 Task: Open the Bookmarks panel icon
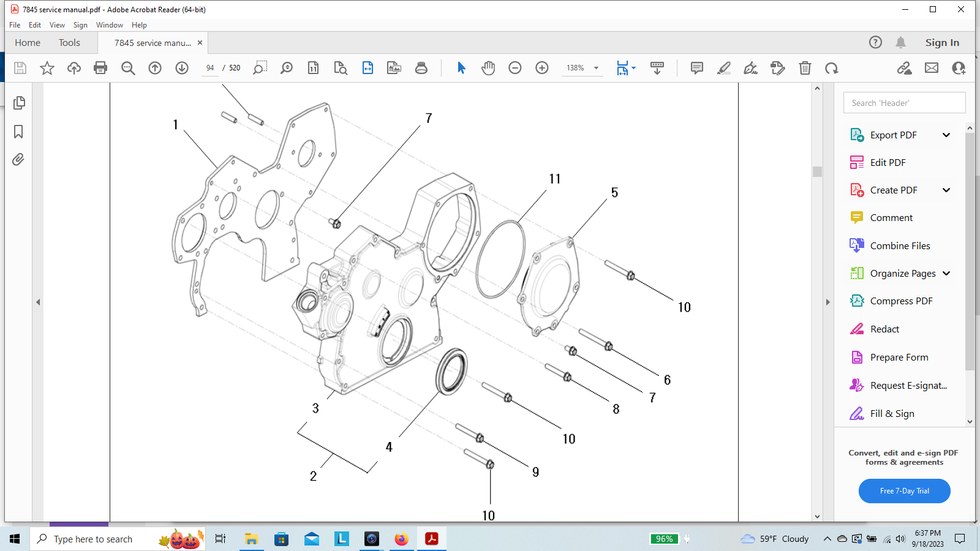click(18, 132)
